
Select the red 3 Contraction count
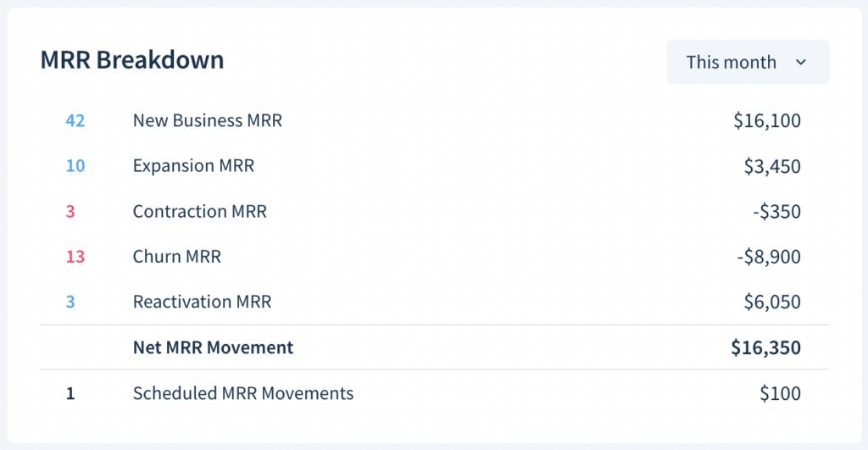coord(70,211)
